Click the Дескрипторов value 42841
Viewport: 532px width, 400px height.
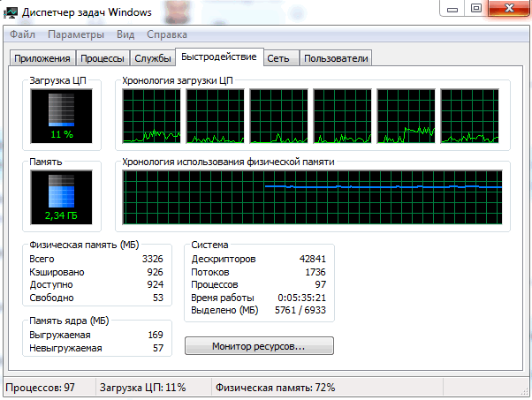(x=313, y=259)
